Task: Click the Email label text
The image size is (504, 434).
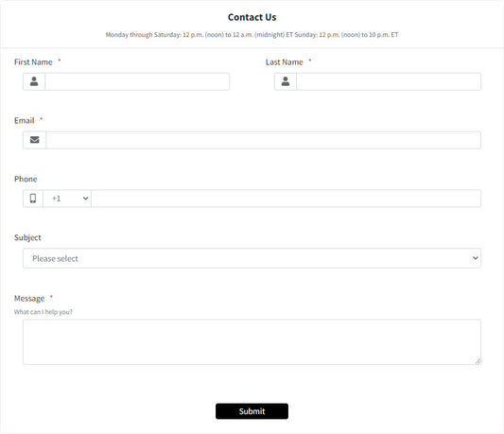Action: pos(24,121)
